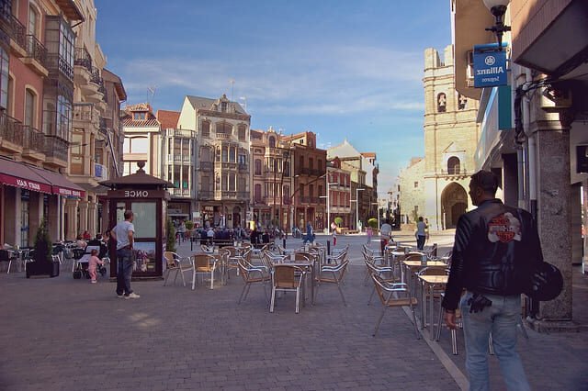Click the mirrored ONCE kiosk sign
588x391 pixels.
coord(136,194)
